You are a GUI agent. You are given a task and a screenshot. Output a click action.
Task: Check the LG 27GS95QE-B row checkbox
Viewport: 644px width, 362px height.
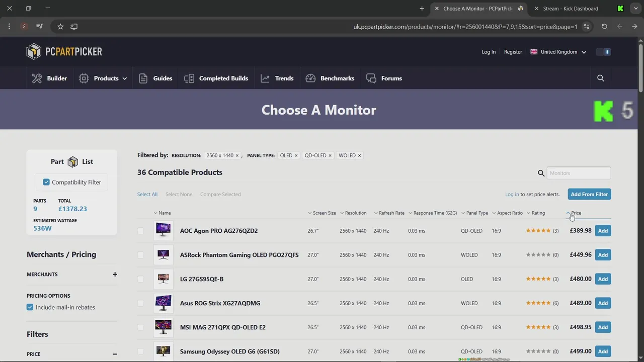point(140,279)
